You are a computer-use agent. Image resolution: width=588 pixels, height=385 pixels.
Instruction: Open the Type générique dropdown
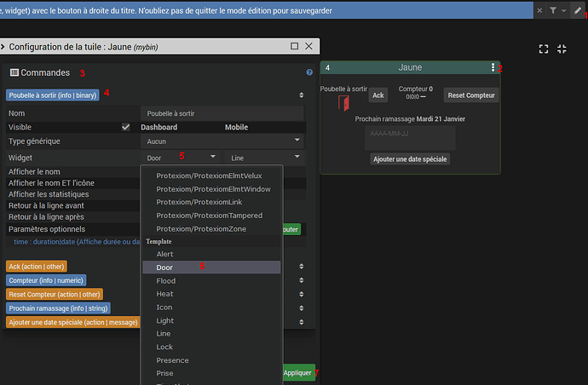pos(222,141)
